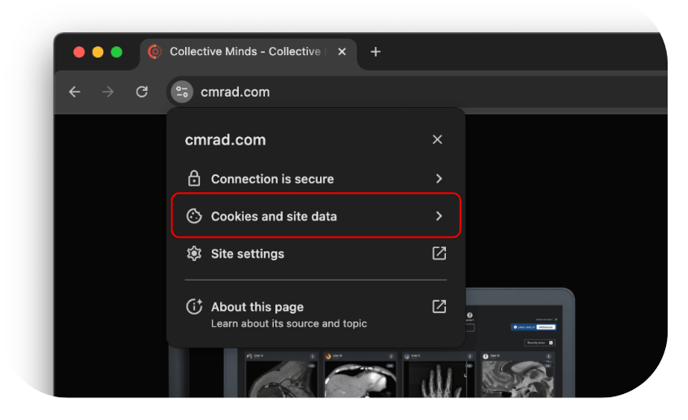Click the chest scan thumbnail second from left
Screen dimensions: 688x420
coord(360,378)
